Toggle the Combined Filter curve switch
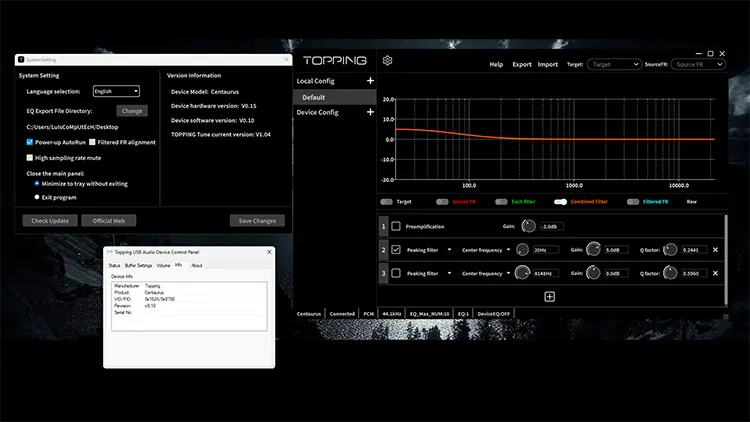Viewport: 750px width, 422px height. tap(561, 201)
